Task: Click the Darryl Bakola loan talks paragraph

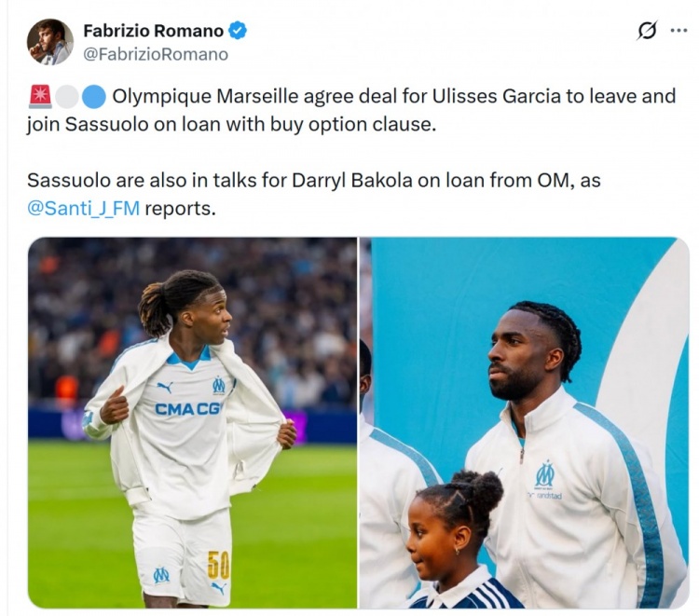Action: coord(314,195)
